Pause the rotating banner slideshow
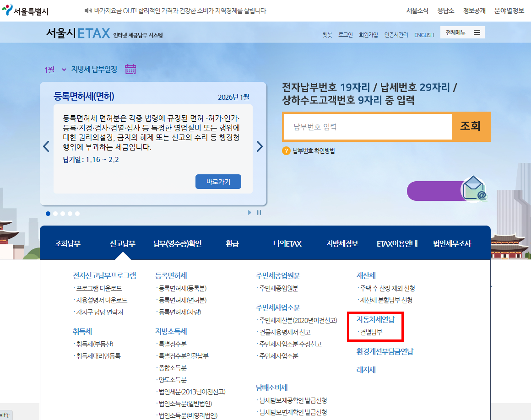 click(258, 212)
